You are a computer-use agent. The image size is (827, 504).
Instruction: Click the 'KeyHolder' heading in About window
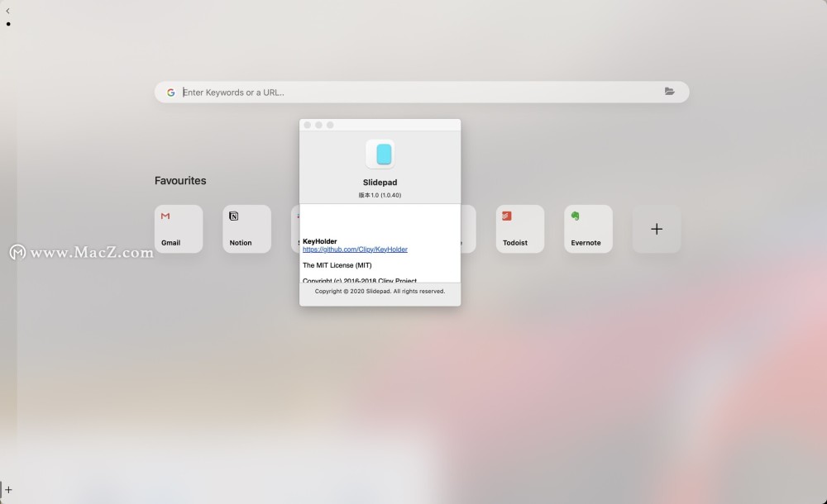tap(319, 241)
